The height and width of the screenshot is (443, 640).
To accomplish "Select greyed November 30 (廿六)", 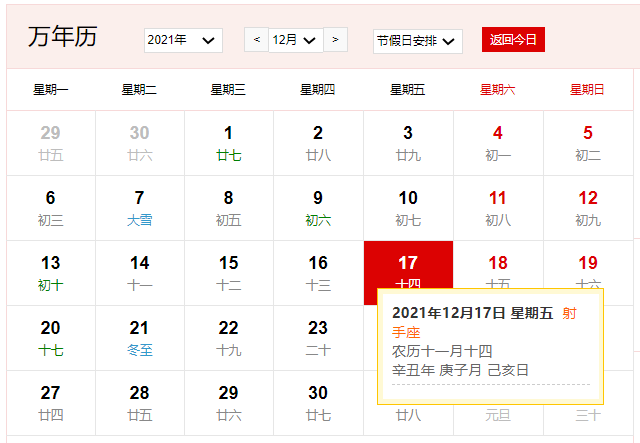I will coord(140,143).
